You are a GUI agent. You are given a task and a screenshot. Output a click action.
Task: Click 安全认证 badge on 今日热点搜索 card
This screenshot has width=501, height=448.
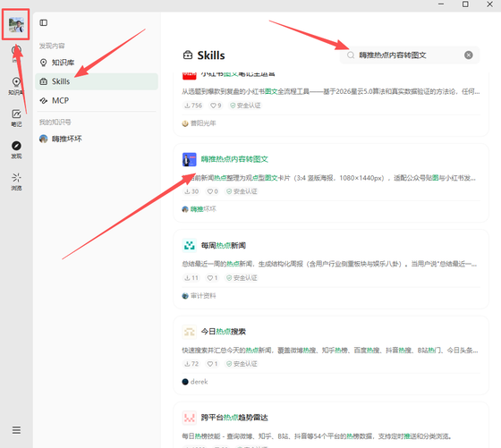pyautogui.click(x=242, y=364)
